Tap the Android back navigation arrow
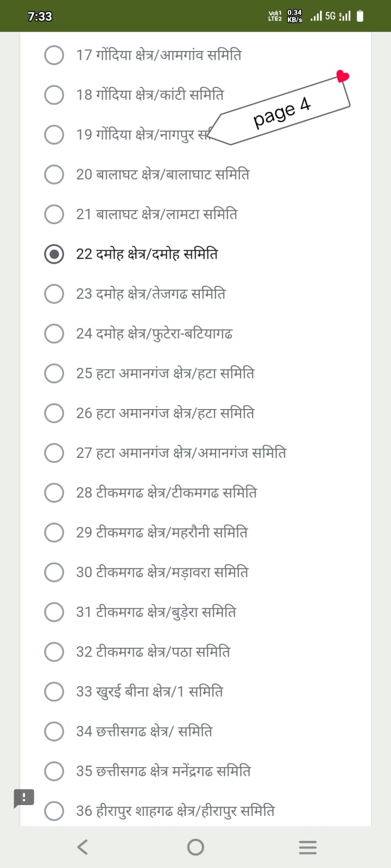 [x=83, y=847]
